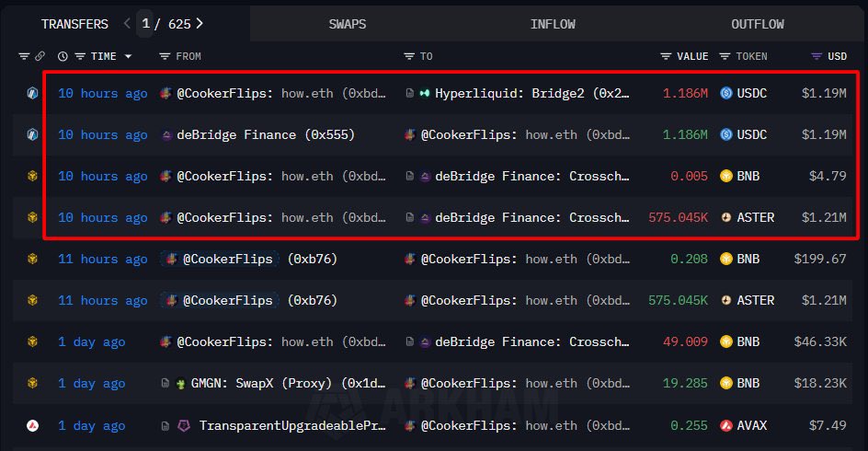
Task: Click the $199.67 USD amount
Action: (x=820, y=259)
